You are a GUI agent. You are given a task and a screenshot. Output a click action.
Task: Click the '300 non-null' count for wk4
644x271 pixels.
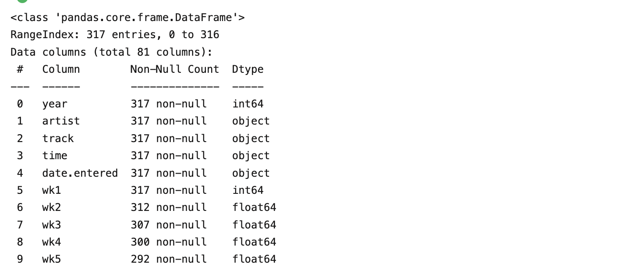(169, 242)
